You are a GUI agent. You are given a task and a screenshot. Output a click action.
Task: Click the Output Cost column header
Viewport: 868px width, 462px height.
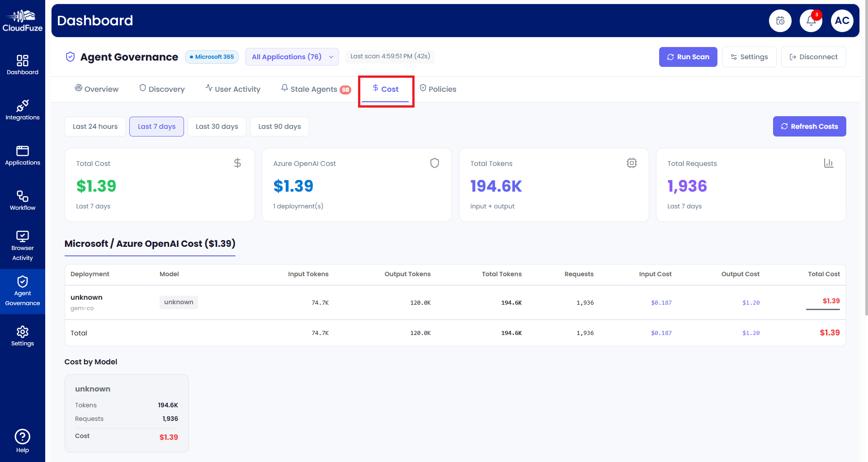coord(741,274)
